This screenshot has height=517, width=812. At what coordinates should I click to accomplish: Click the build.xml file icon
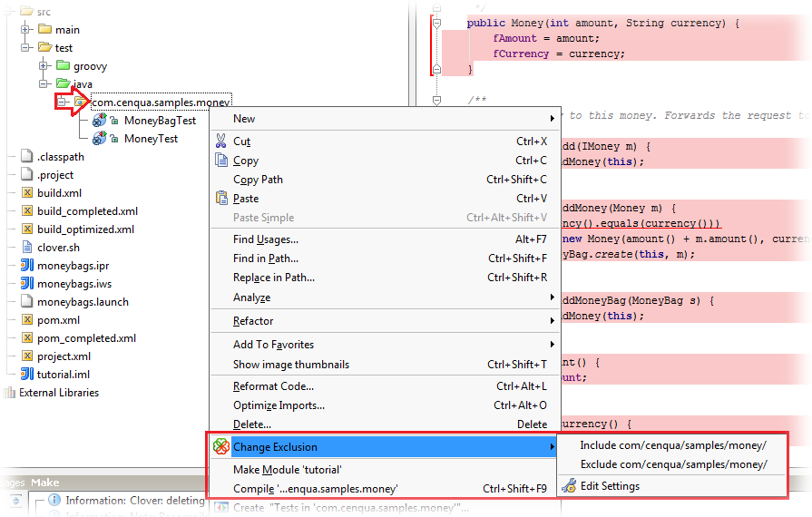[26, 193]
